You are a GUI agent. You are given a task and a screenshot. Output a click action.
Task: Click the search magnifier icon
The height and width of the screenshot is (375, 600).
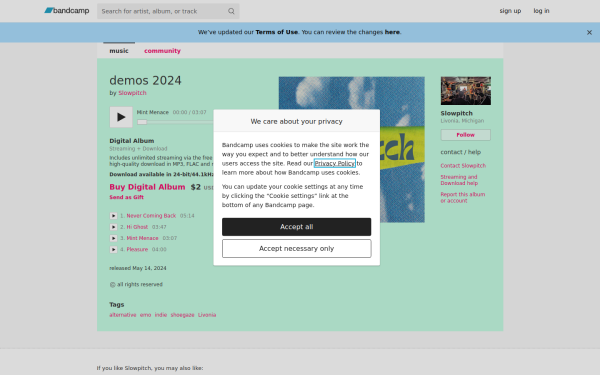pyautogui.click(x=231, y=11)
